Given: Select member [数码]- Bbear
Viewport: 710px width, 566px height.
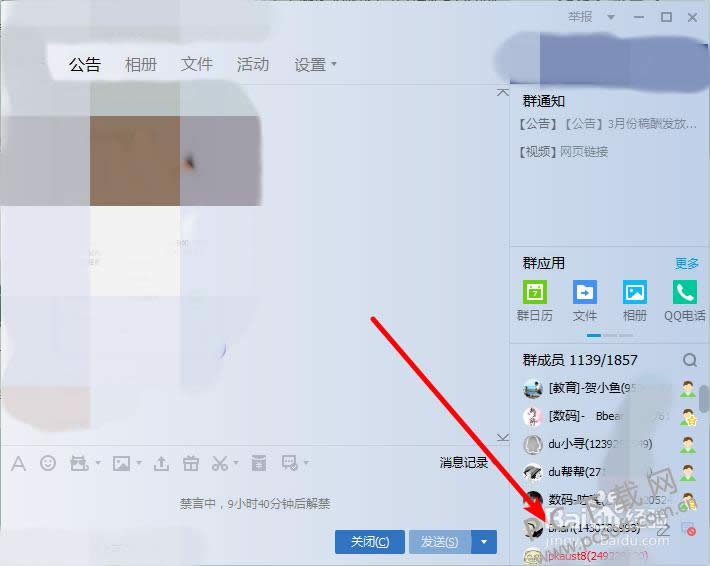Looking at the screenshot, I should pyautogui.click(x=609, y=417).
